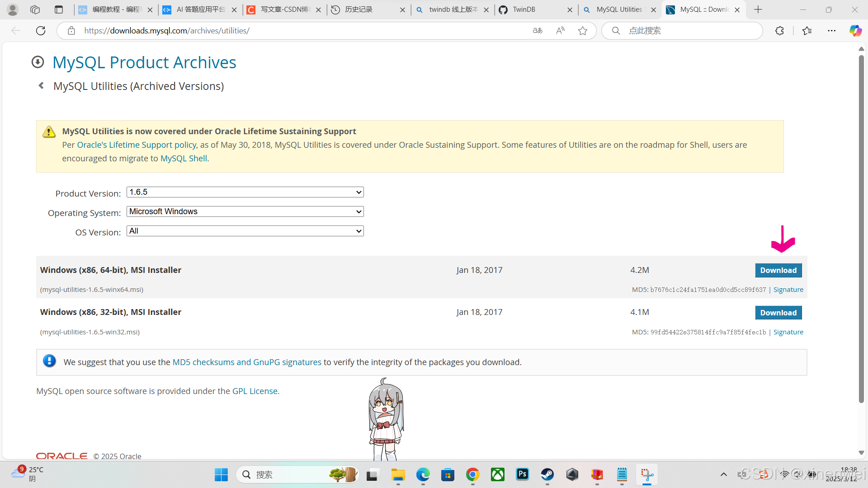
Task: Open the browser extensions icon
Action: tap(779, 31)
